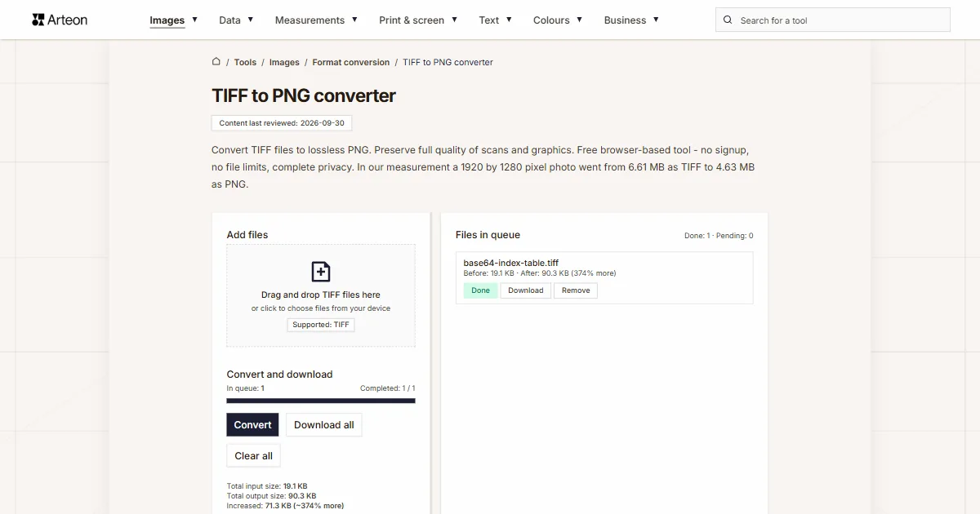Click the In queue: 1 text
The width and height of the screenshot is (980, 514).
[x=245, y=388]
